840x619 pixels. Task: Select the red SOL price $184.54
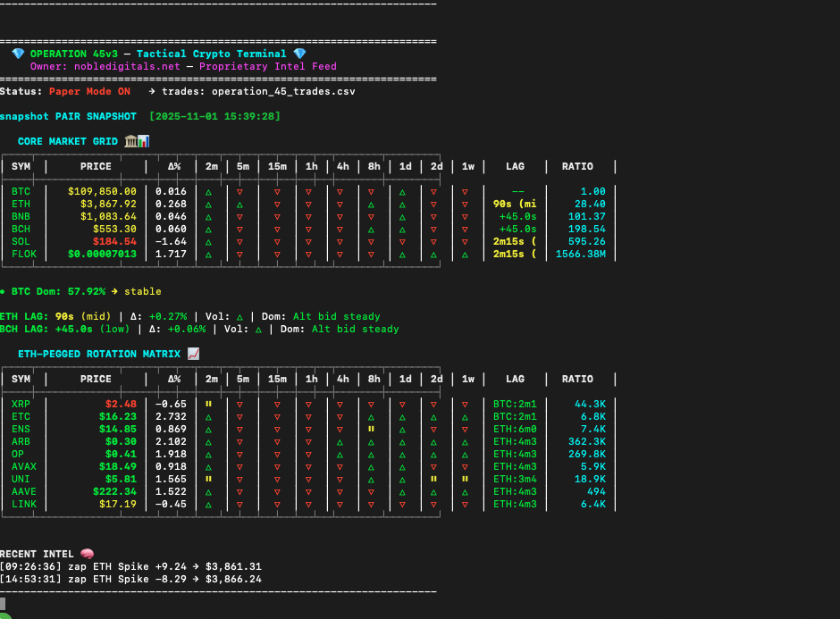(x=114, y=241)
